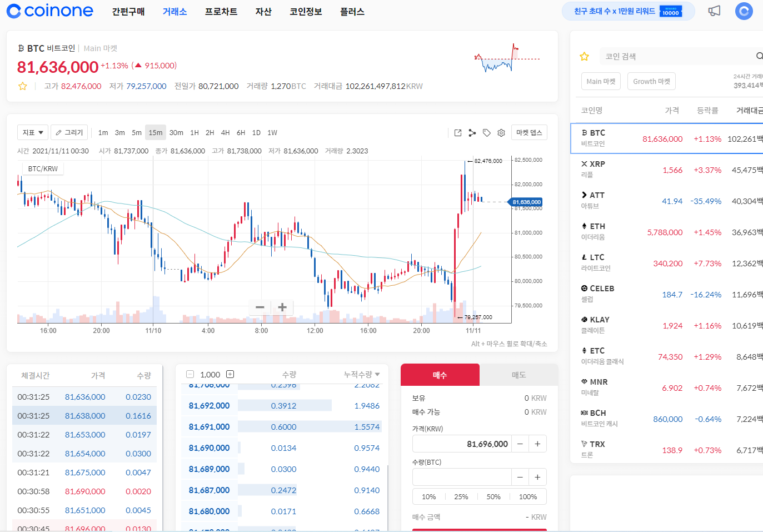Add BTC to favorites with the star

pyautogui.click(x=23, y=86)
